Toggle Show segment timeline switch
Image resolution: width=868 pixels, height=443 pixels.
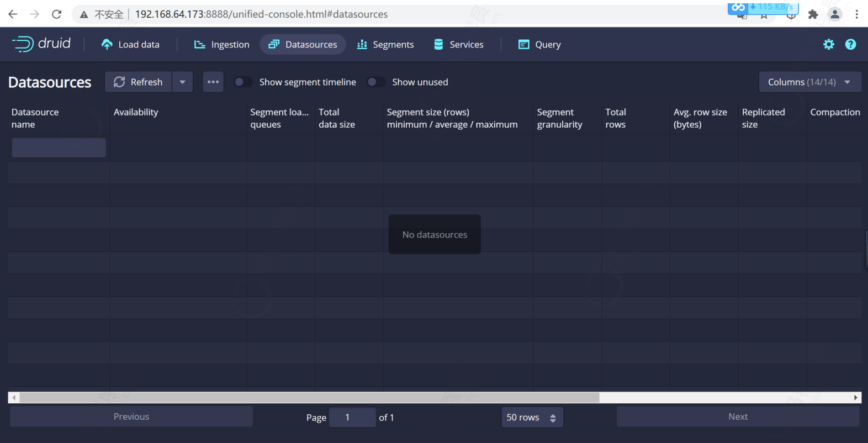tap(243, 82)
